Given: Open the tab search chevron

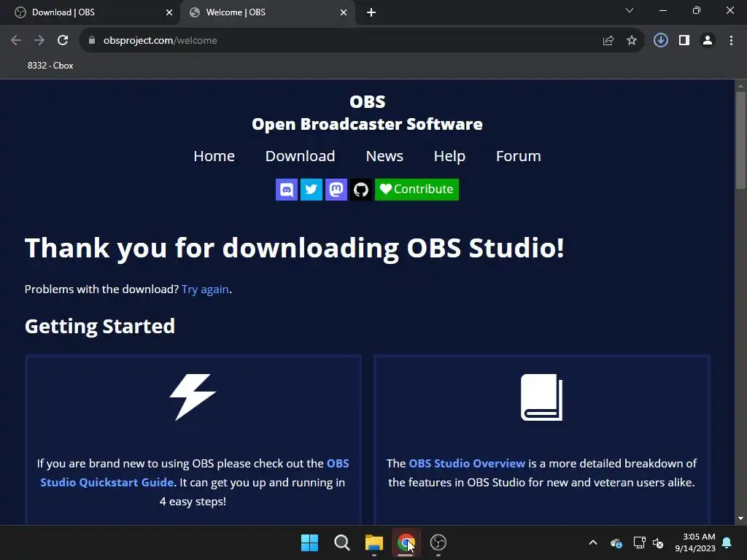Looking at the screenshot, I should click(630, 10).
